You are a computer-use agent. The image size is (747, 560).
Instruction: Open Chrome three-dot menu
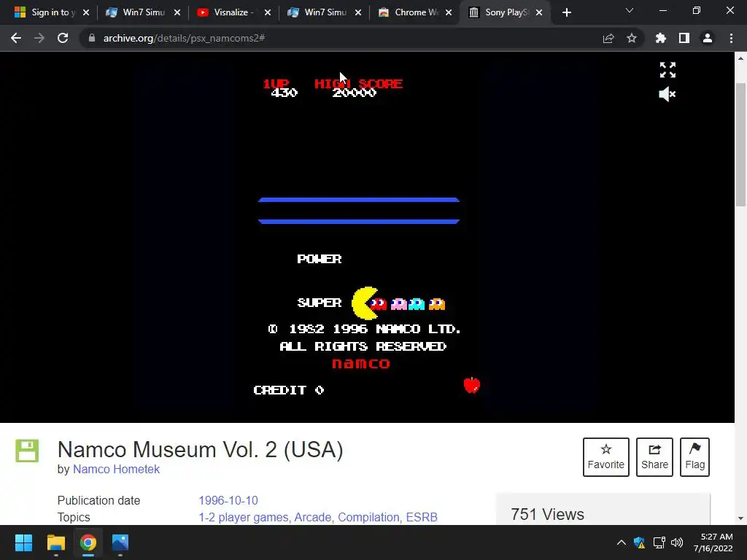pos(731,38)
